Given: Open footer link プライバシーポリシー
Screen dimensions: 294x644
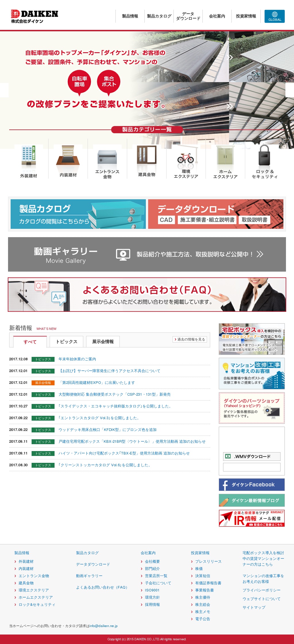Looking at the screenshot, I should point(262,590).
